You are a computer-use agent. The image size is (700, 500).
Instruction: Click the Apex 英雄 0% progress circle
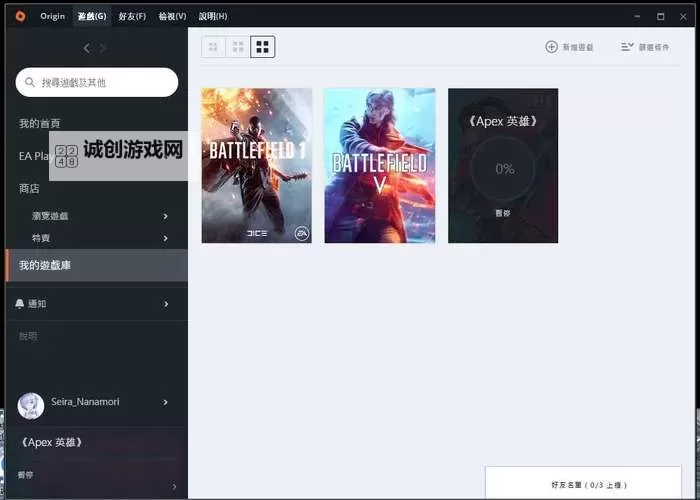tap(504, 169)
